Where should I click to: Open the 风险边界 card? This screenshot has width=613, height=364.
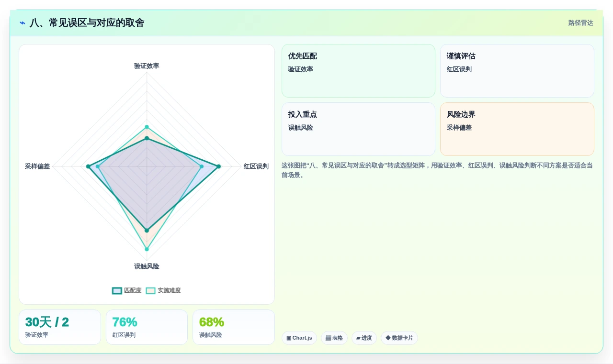517,129
